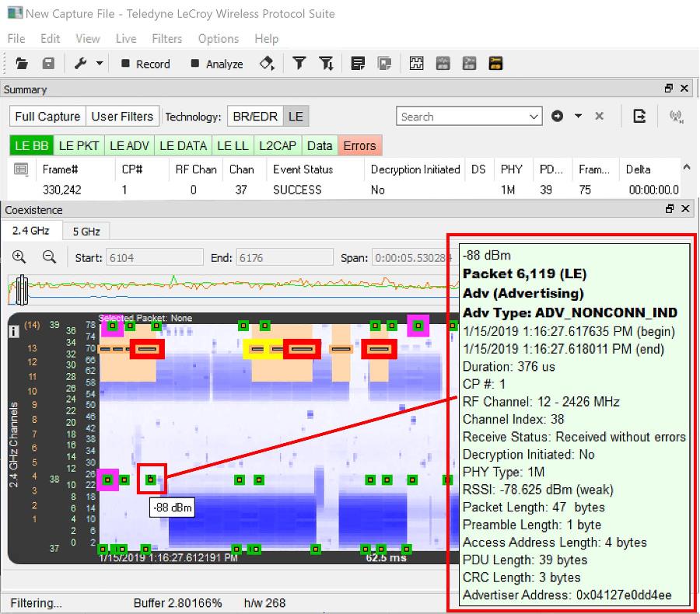Zoom in on the Coexistence view
This screenshot has width=700, height=614.
(x=19, y=257)
